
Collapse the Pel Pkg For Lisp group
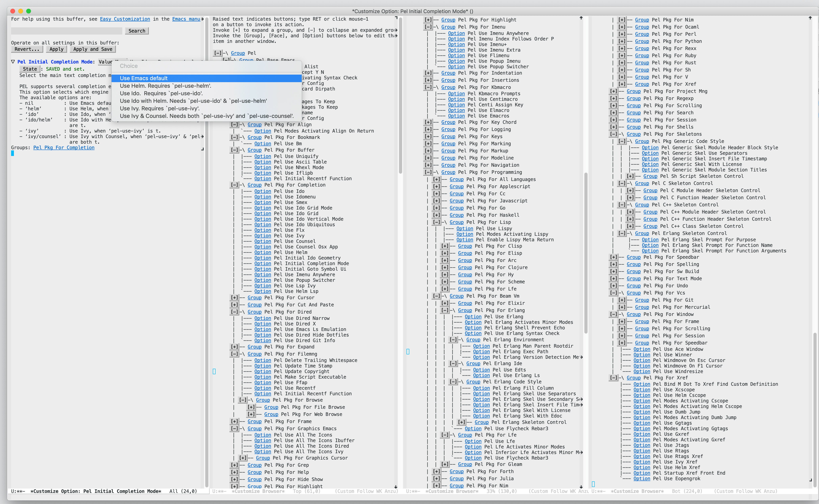[x=436, y=222]
